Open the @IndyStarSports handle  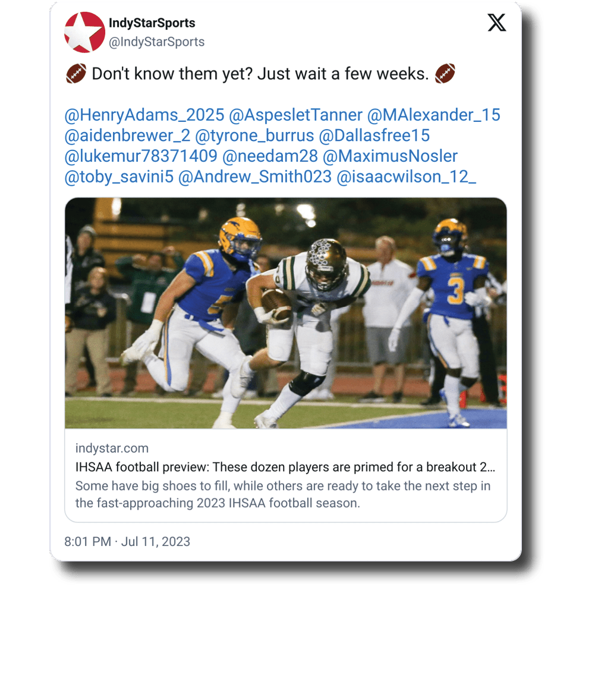(156, 42)
